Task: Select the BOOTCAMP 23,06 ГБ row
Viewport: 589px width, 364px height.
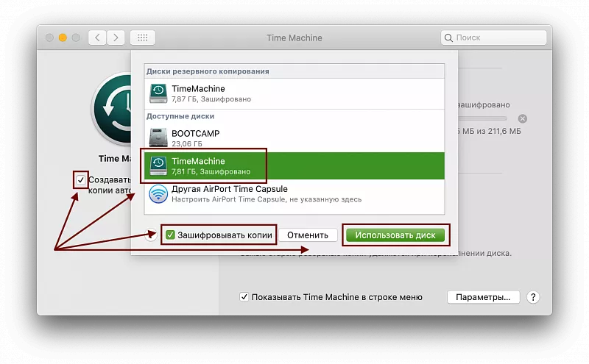Action: [x=294, y=138]
